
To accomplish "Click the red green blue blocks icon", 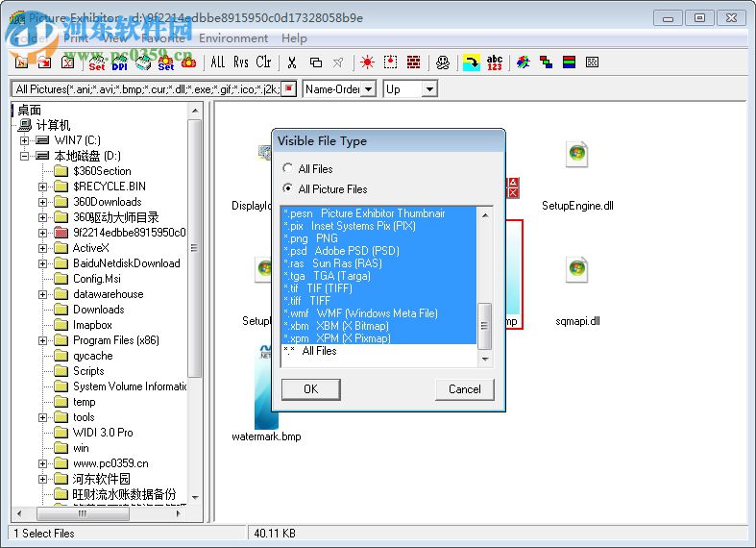I will (x=547, y=62).
